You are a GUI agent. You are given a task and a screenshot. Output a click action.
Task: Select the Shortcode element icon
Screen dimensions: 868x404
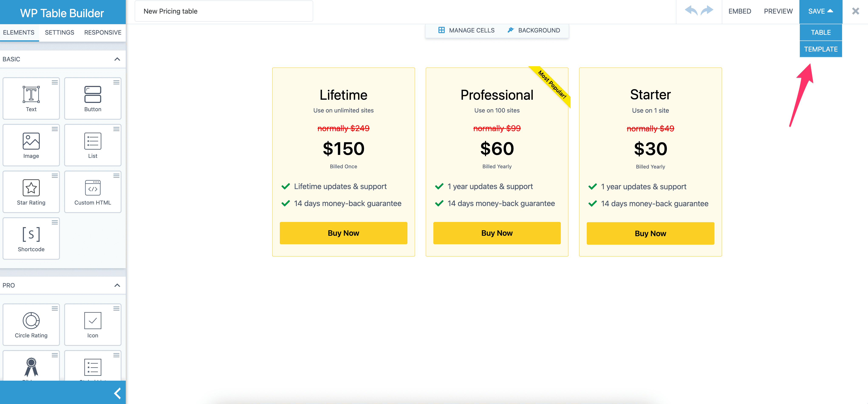pos(31,234)
